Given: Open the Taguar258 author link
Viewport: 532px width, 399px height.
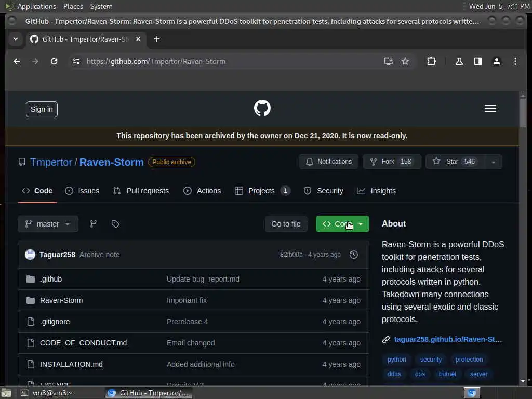Looking at the screenshot, I should [57, 255].
